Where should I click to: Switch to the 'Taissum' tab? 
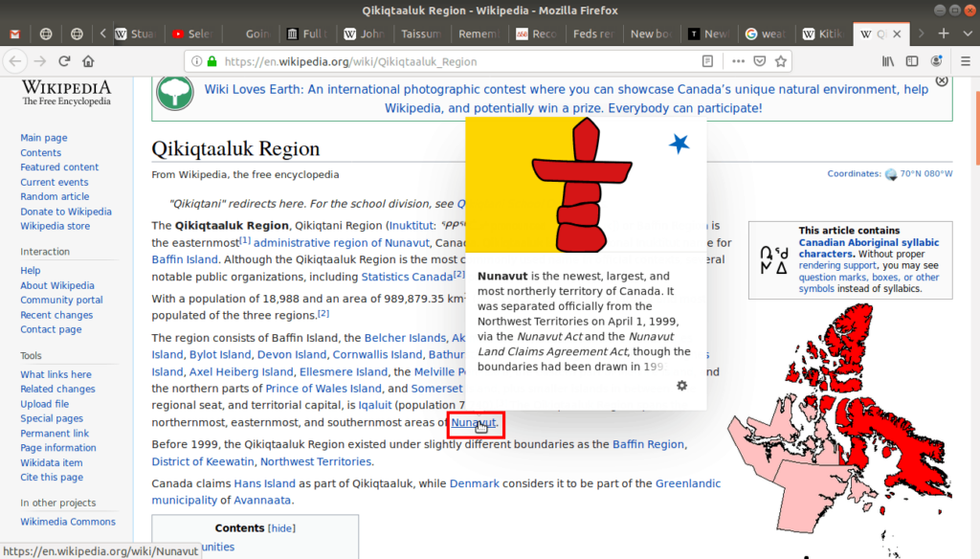point(421,34)
